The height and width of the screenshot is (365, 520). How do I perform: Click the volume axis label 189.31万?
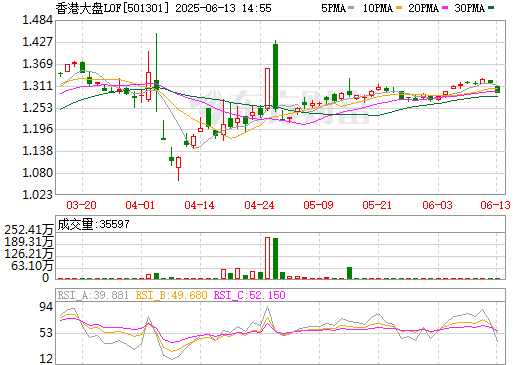click(x=29, y=242)
